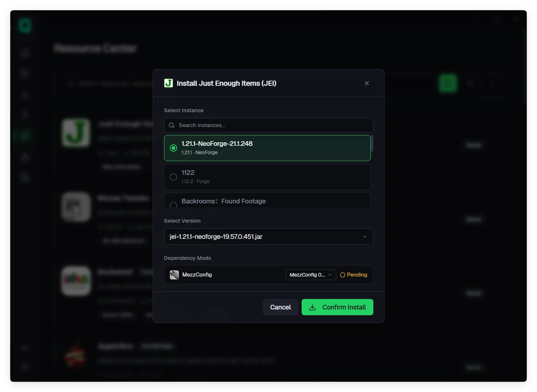Click the Select Version label
Screen dimensions: 537x392
[182, 221]
